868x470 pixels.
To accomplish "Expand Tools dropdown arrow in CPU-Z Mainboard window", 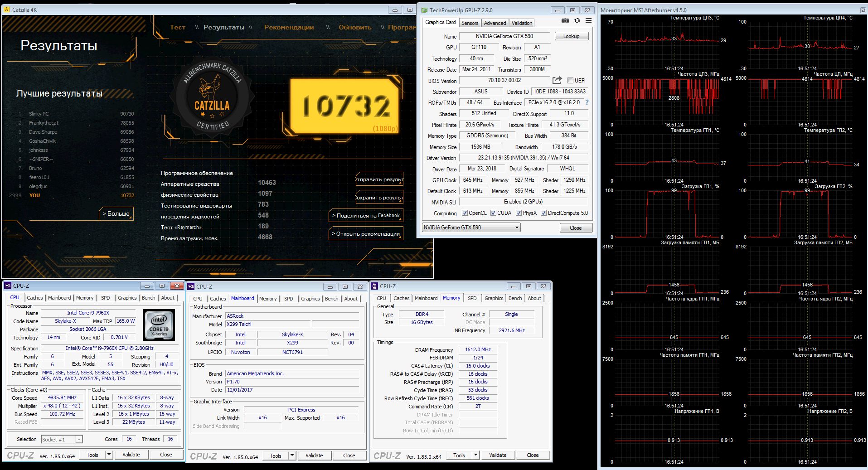I will tap(292, 455).
